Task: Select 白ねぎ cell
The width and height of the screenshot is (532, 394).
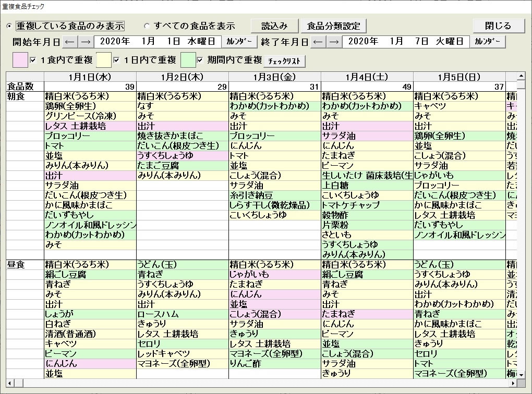Action: pyautogui.click(x=90, y=324)
